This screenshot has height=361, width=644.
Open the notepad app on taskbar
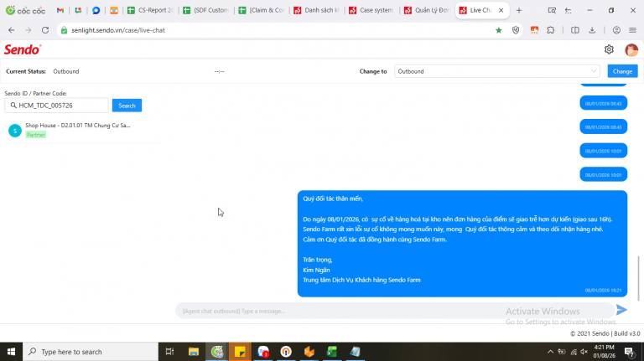click(355, 352)
